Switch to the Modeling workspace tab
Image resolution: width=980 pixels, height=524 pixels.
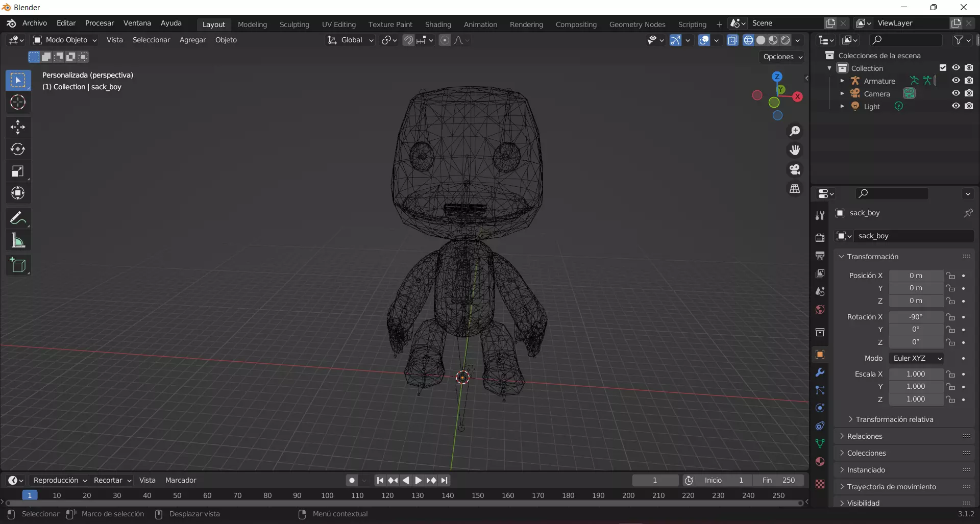[252, 24]
